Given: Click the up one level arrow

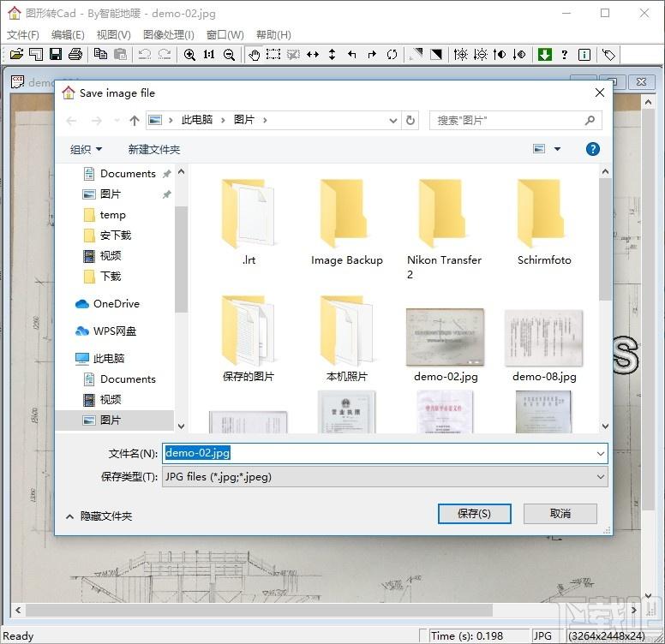Looking at the screenshot, I should click(135, 121).
